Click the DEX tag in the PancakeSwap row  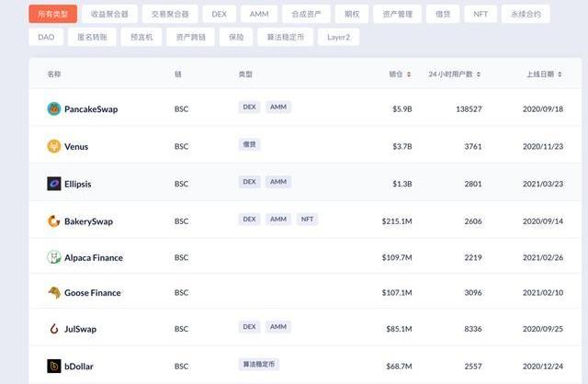point(249,107)
